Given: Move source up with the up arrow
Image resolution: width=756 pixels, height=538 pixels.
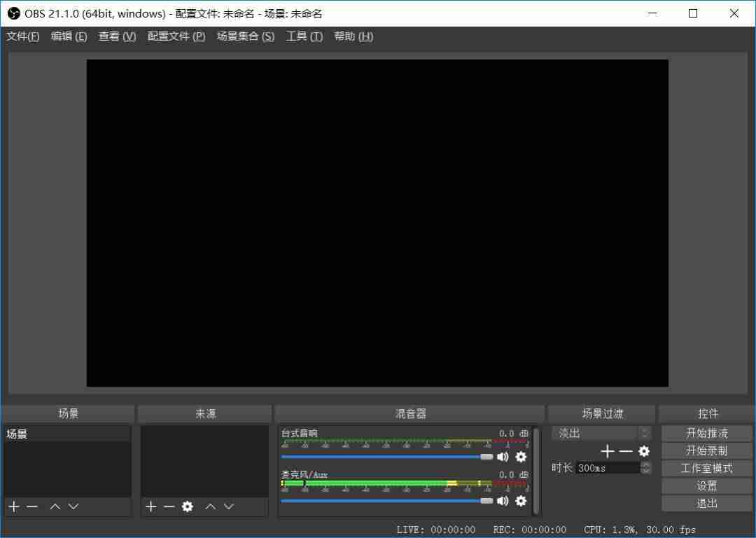Looking at the screenshot, I should pyautogui.click(x=211, y=506).
